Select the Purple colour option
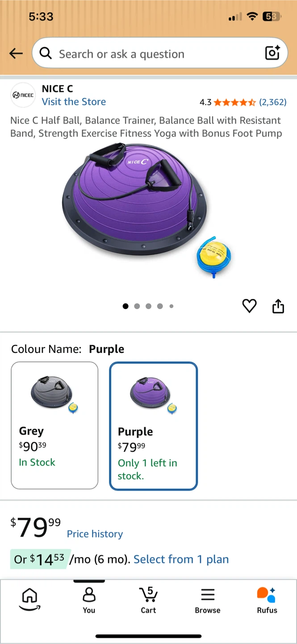This screenshot has width=297, height=644. tap(153, 426)
